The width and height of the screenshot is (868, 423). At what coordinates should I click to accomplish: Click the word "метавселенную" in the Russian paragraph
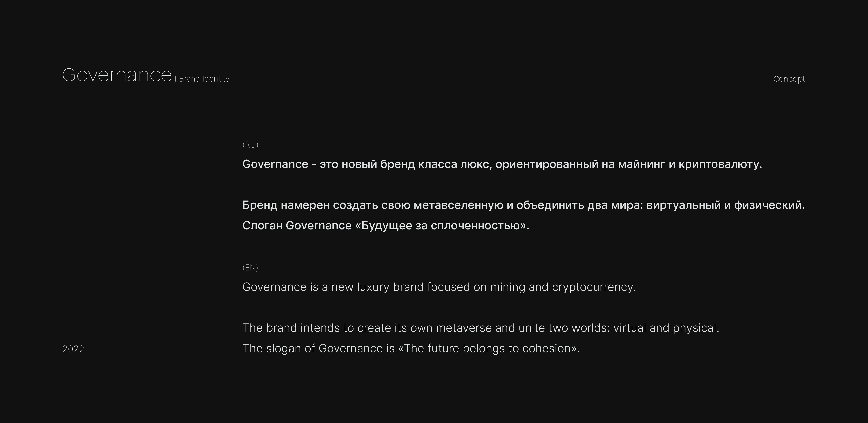458,205
